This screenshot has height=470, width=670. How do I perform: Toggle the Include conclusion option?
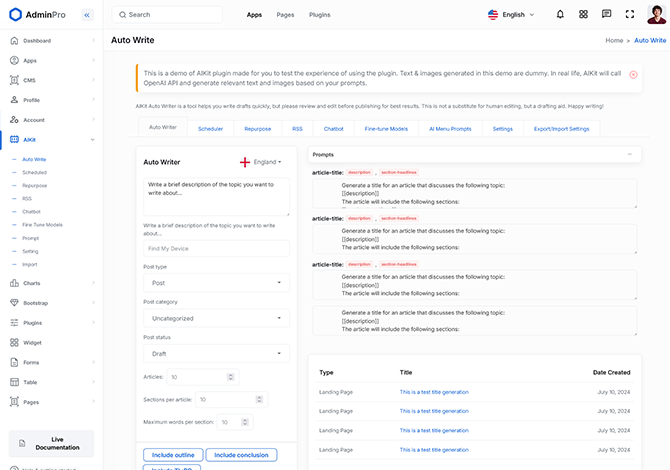click(x=243, y=455)
